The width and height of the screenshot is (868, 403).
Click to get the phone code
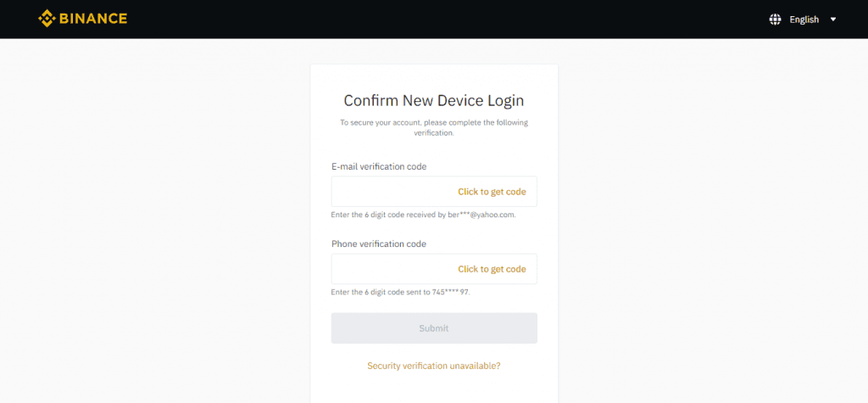tap(492, 269)
